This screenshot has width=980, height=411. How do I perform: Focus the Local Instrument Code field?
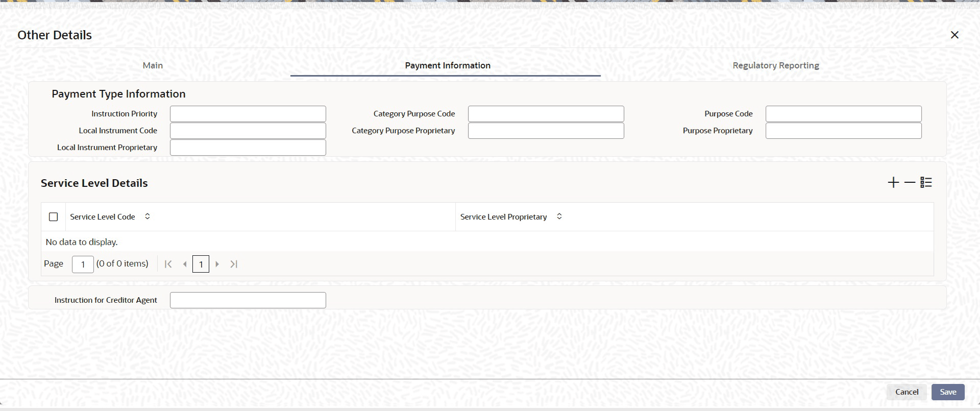tap(248, 131)
